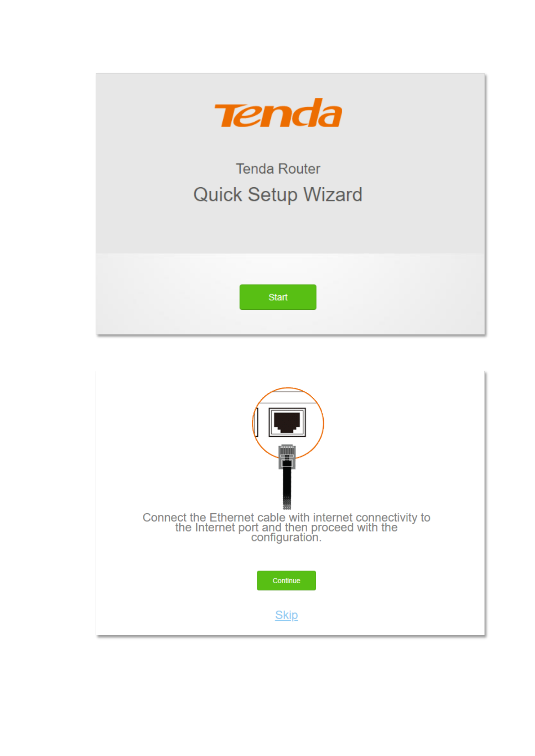Click the Ethernet cable instruction text
The image size is (535, 756).
[x=286, y=527]
